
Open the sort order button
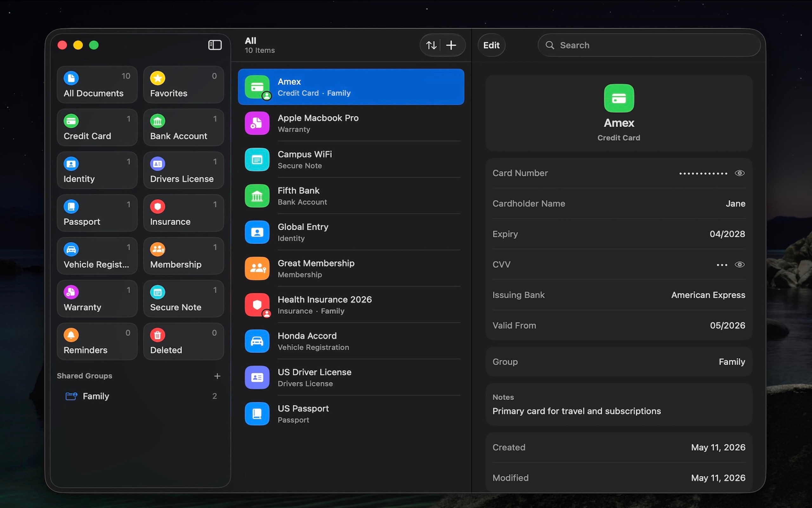pos(431,45)
